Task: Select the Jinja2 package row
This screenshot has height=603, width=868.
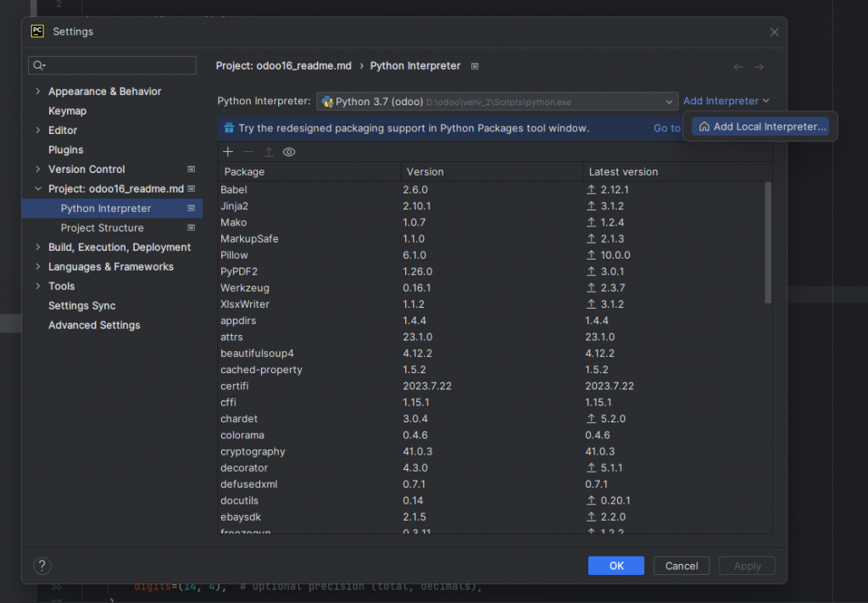Action: coord(491,206)
